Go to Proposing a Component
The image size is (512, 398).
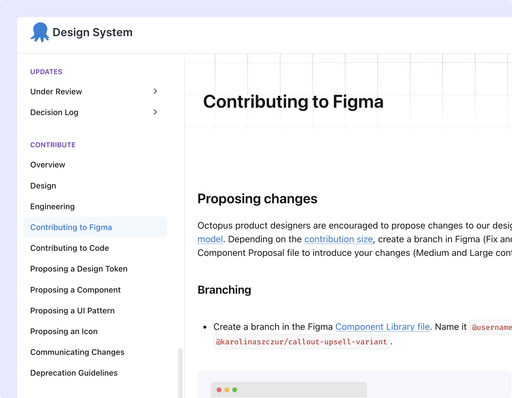click(x=75, y=290)
